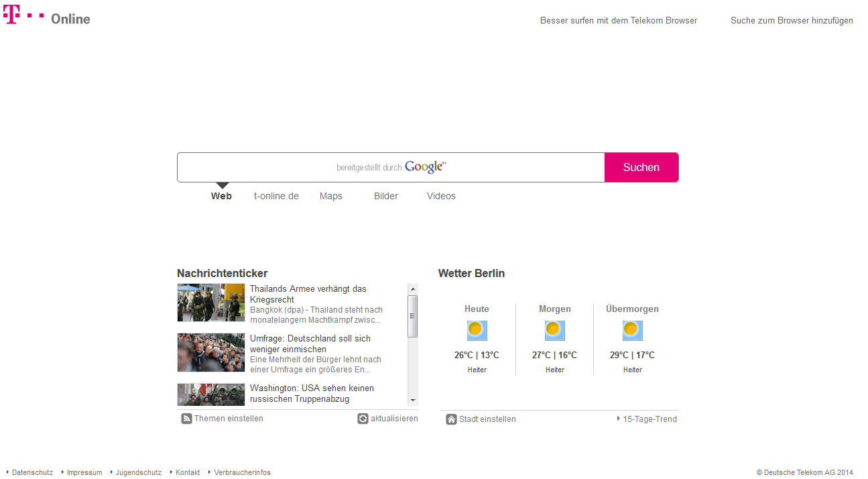Click the Bangkok (dpa) news summary text
Viewport: 868px width, 479px height.
316,315
